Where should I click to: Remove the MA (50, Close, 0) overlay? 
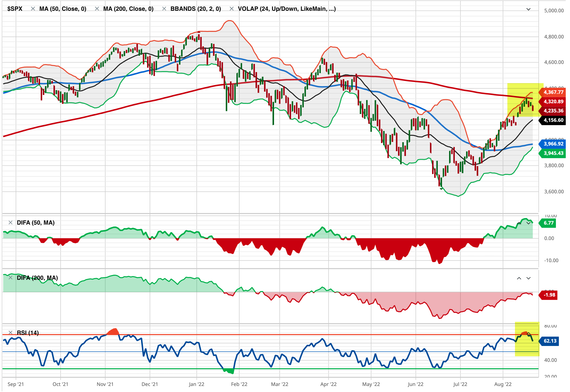33,9
